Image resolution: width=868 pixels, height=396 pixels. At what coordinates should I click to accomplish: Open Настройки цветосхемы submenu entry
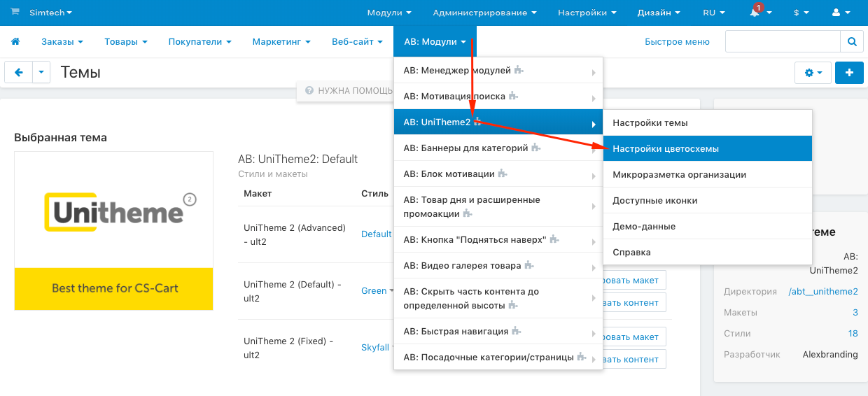[x=708, y=148]
